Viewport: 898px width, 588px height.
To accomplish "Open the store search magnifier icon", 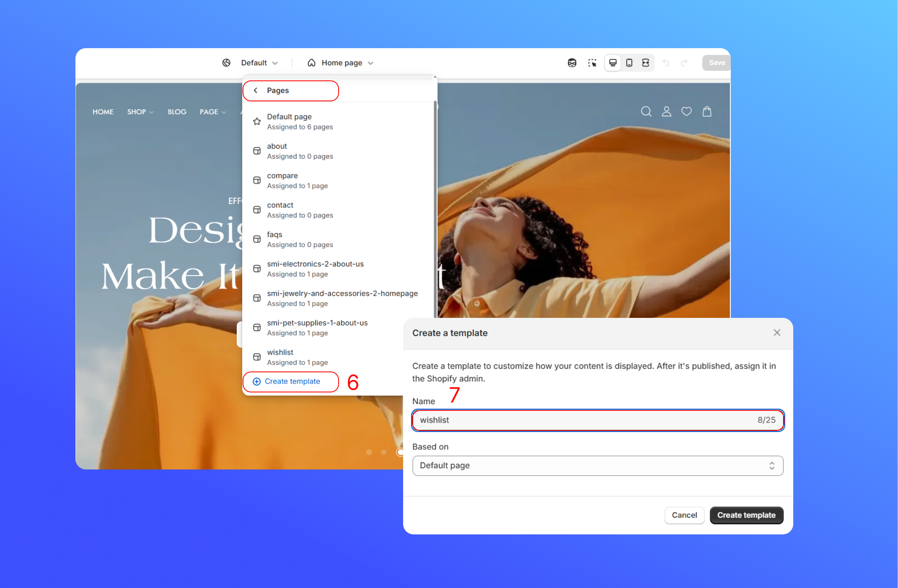I will coord(646,111).
